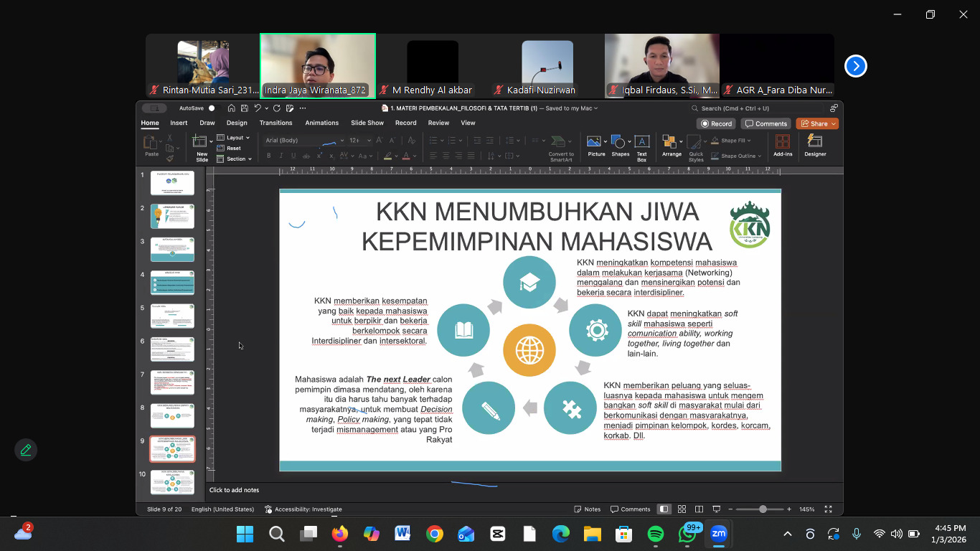980x551 pixels.
Task: Toggle the Notes pane in status bar
Action: [588, 509]
